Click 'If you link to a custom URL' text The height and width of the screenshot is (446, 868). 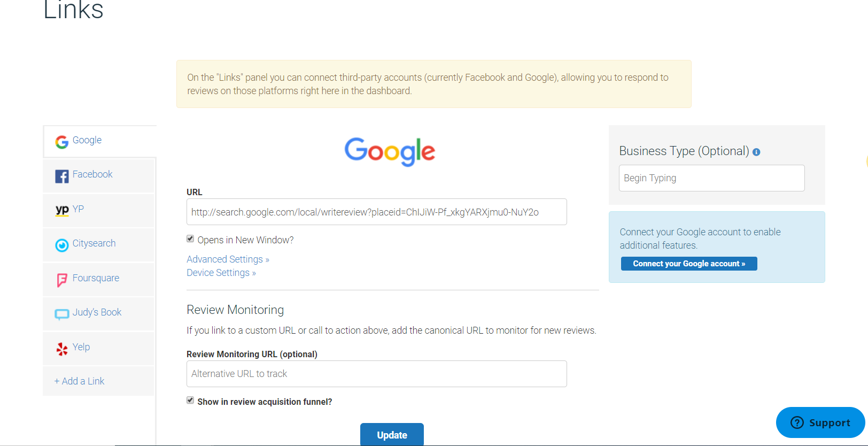[x=391, y=330]
